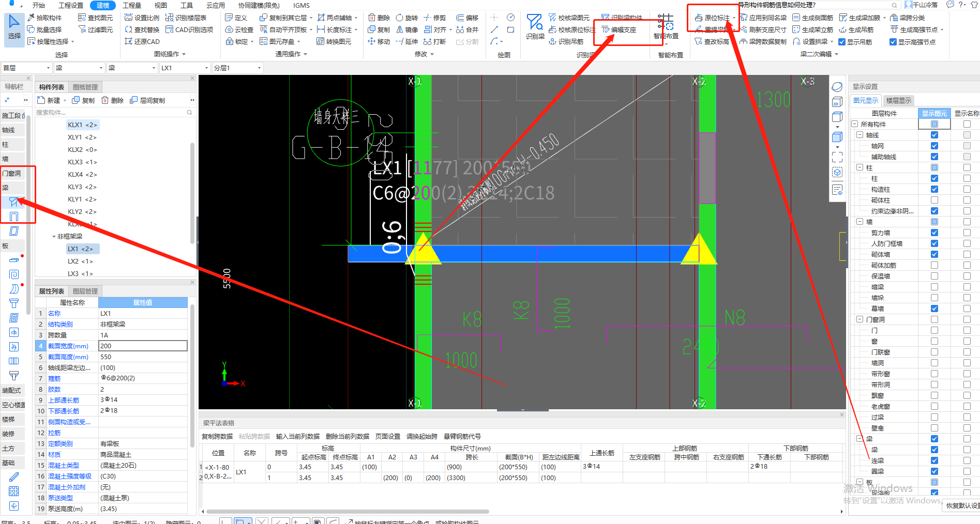
Task: Toggle 显示图元 checkbox for 剪力墙
Action: [934, 233]
